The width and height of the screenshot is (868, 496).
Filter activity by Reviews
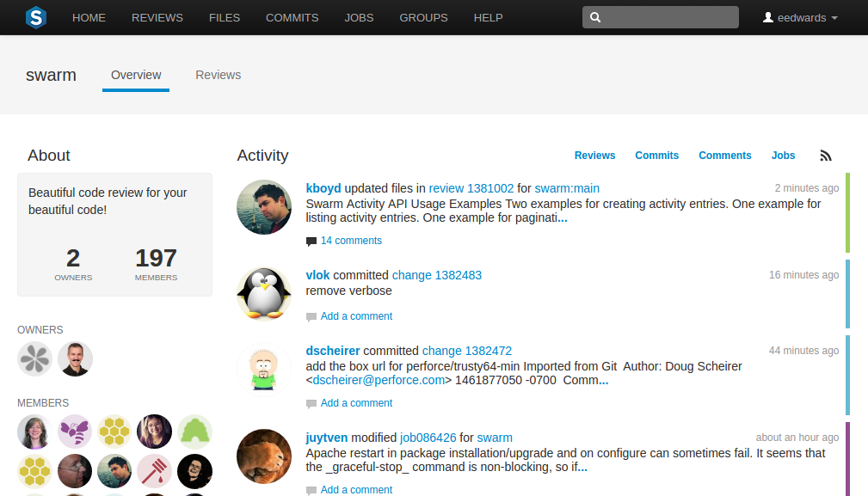[594, 156]
